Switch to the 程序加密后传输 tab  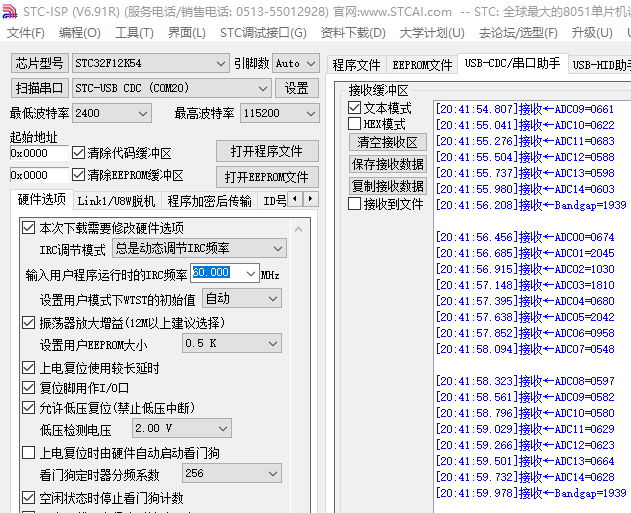coord(209,201)
